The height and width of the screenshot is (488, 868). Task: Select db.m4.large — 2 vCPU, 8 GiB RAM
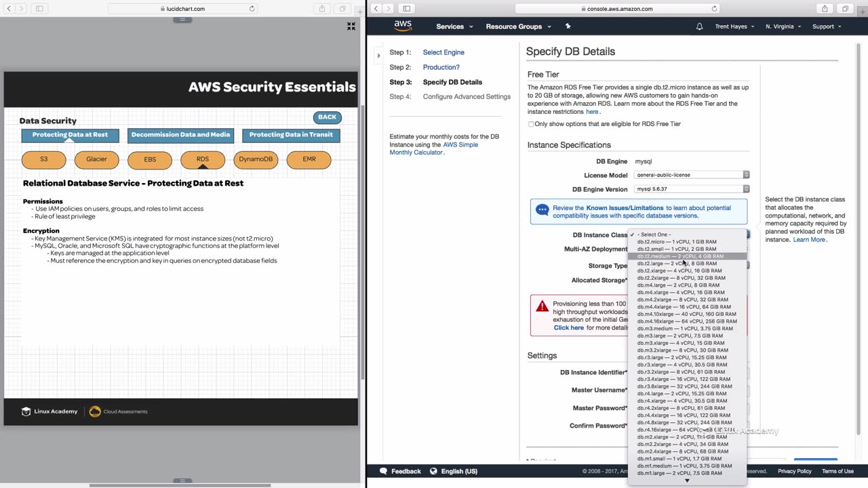[687, 285]
